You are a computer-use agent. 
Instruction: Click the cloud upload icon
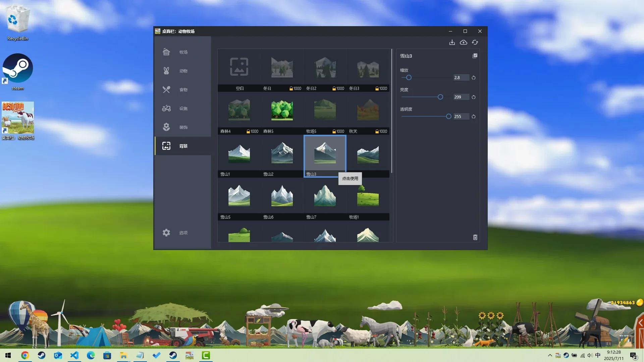464,42
